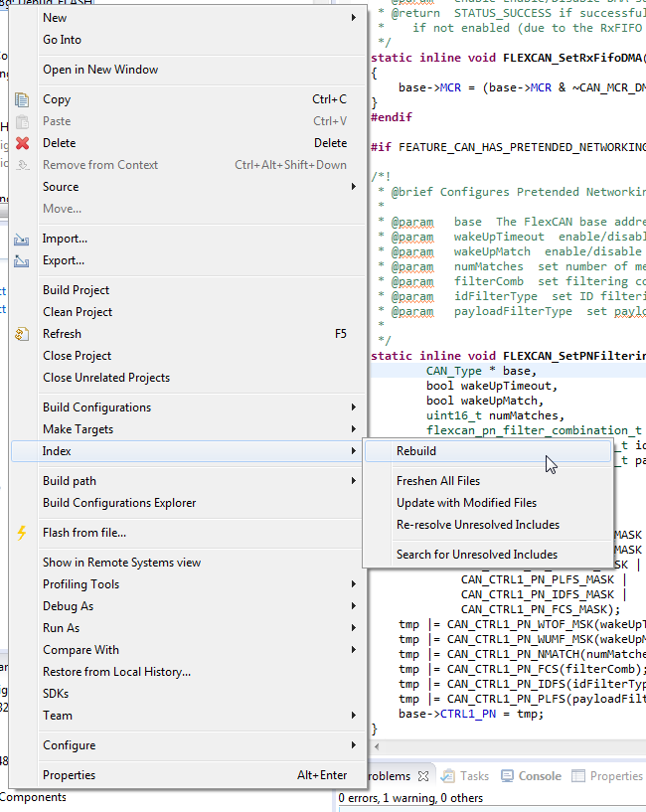Expand the Compare With submenu arrow
Screen dimensions: 646x812
[353, 649]
